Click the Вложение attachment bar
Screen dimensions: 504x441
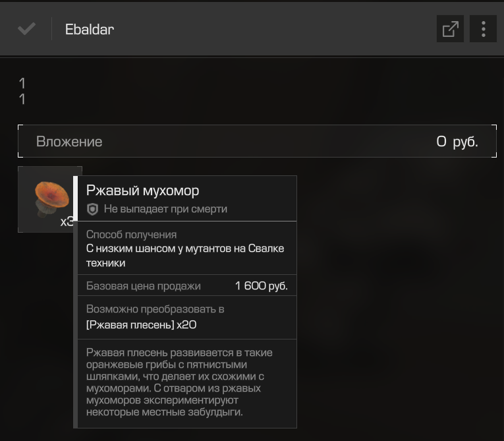pos(257,141)
